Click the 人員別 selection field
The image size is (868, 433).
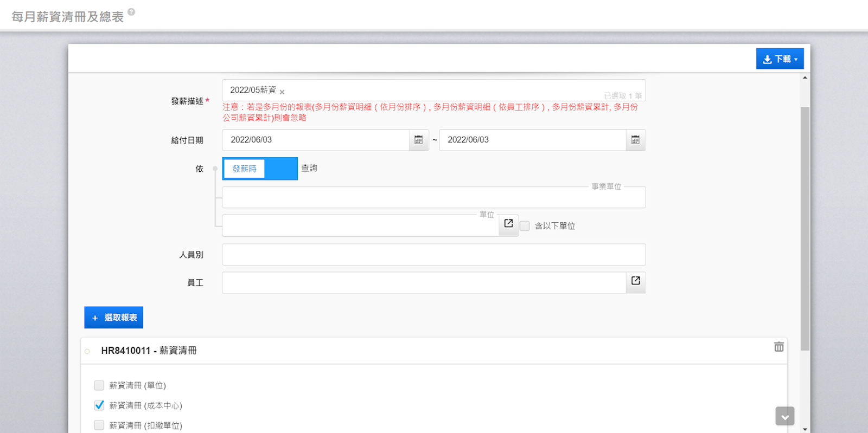click(433, 255)
